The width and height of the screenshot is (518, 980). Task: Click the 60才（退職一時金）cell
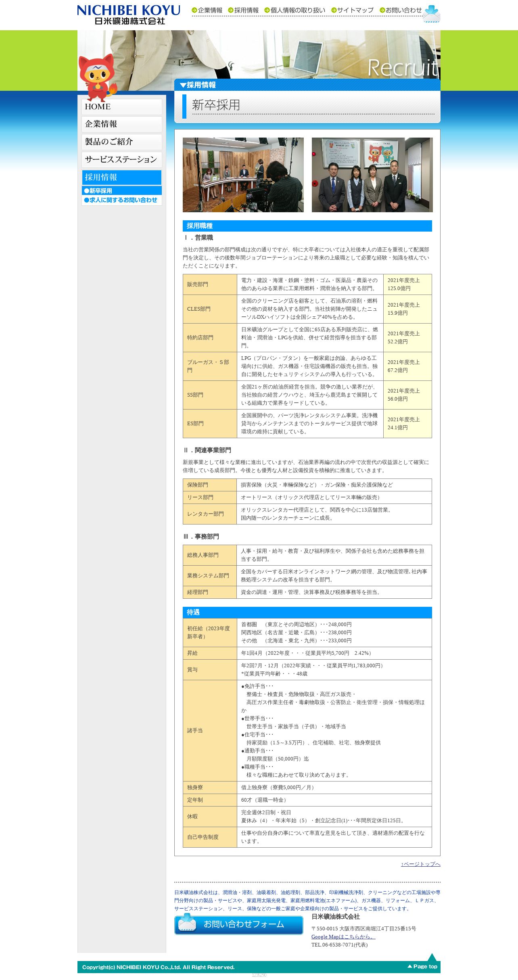click(x=334, y=800)
